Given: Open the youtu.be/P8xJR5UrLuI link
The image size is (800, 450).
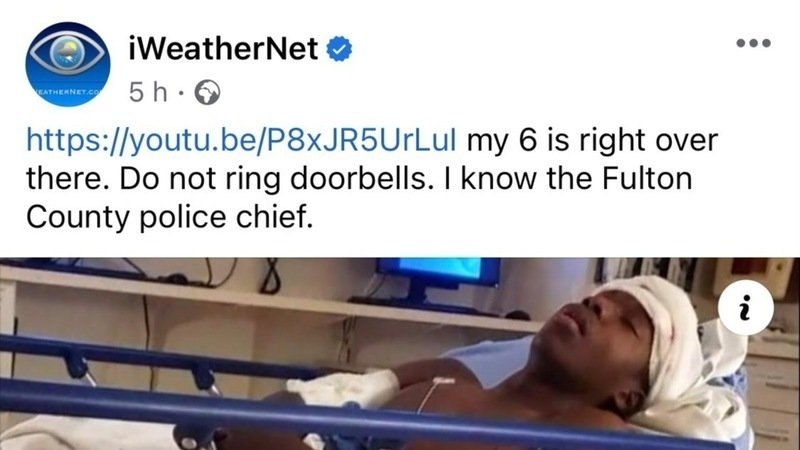Looking at the screenshot, I should coord(241,141).
